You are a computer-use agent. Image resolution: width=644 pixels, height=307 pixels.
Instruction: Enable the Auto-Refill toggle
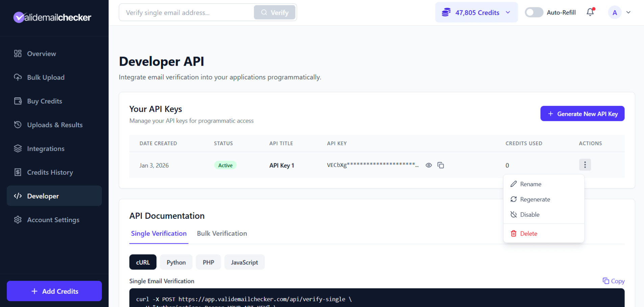click(x=533, y=12)
